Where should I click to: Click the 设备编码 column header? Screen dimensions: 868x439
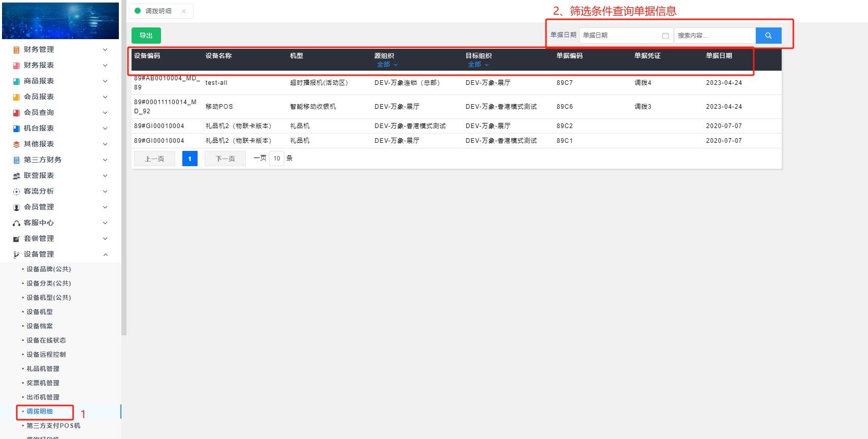tap(147, 56)
